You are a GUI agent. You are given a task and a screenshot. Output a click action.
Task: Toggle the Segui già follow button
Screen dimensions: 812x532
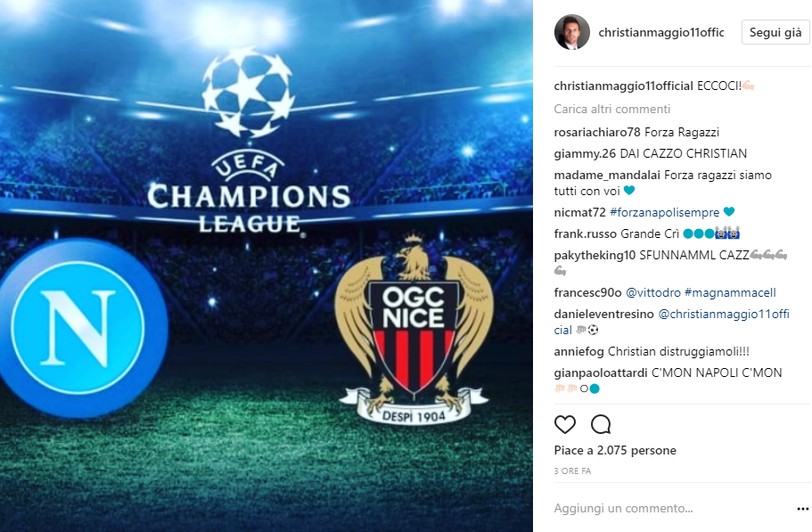point(775,32)
